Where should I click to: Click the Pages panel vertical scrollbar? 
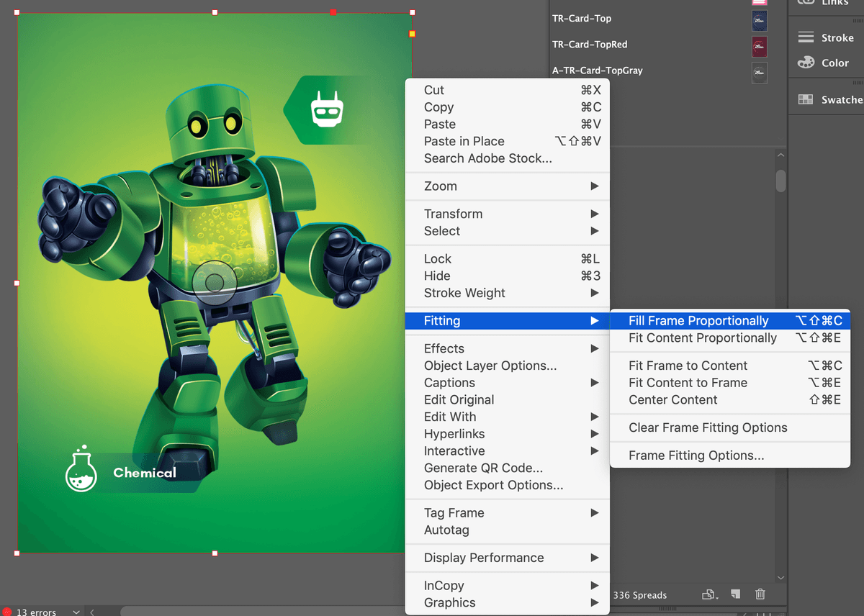pos(780,180)
